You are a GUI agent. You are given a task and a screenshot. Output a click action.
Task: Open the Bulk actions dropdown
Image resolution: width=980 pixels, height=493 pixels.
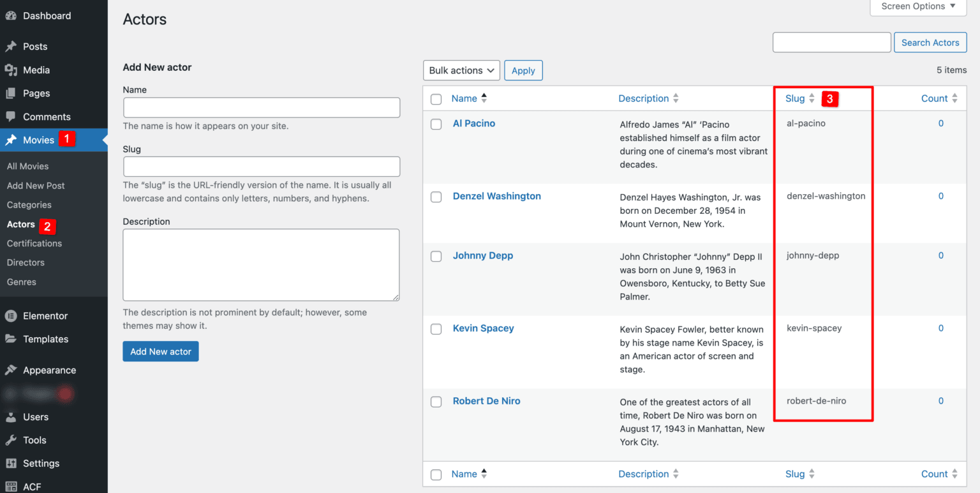461,70
